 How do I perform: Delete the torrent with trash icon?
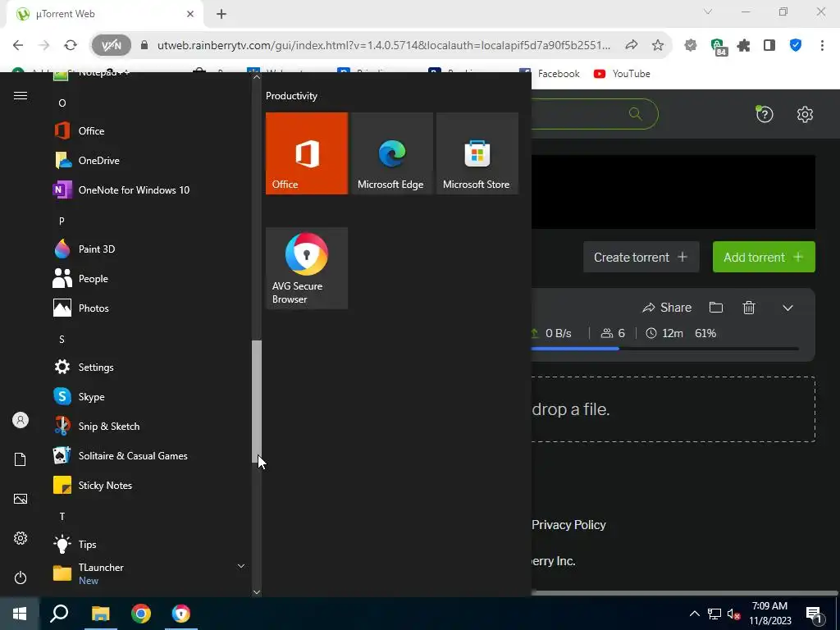pyautogui.click(x=749, y=308)
